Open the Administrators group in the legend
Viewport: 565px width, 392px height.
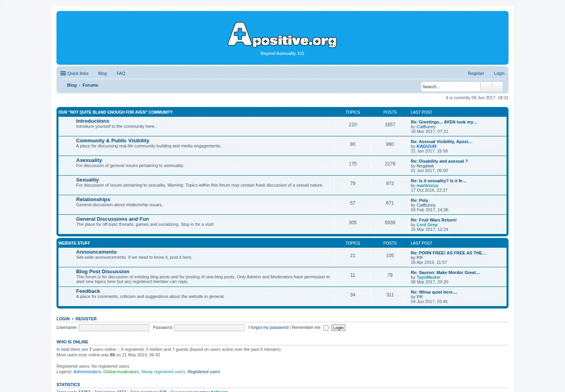[87, 372]
